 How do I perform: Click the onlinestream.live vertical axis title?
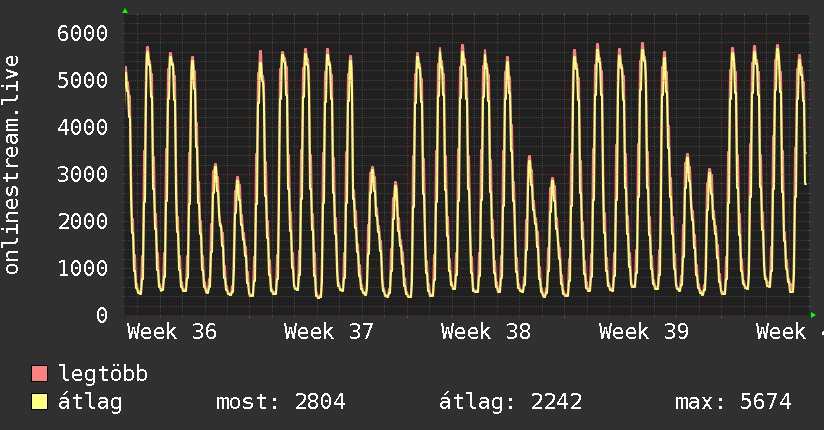point(11,165)
